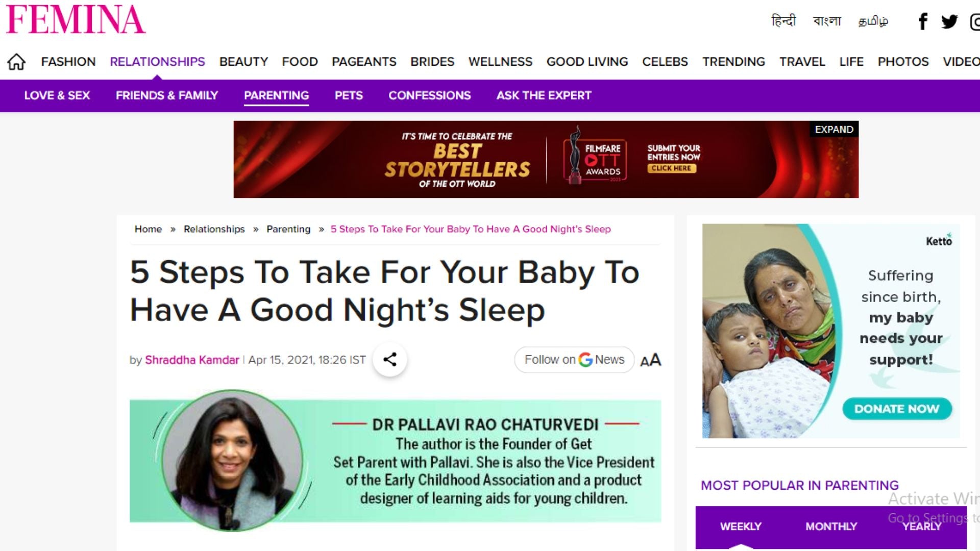Click Relationships in the breadcrumb trail
The height and width of the screenshot is (551, 980).
tap(214, 229)
